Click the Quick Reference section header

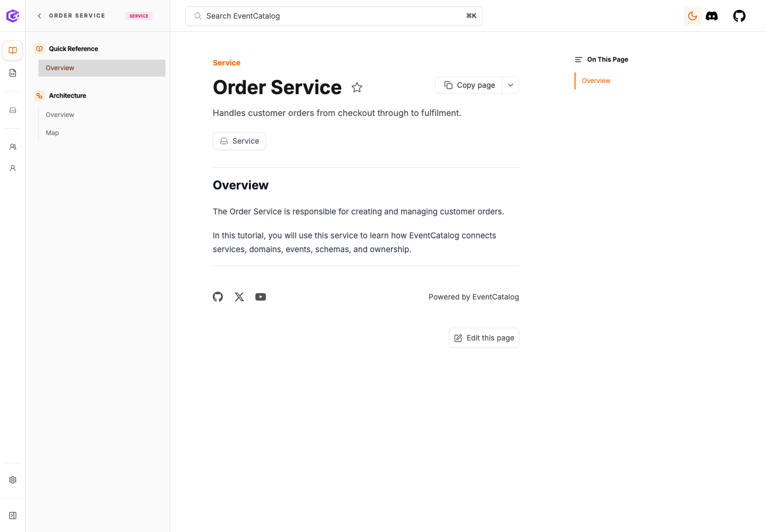(x=73, y=49)
